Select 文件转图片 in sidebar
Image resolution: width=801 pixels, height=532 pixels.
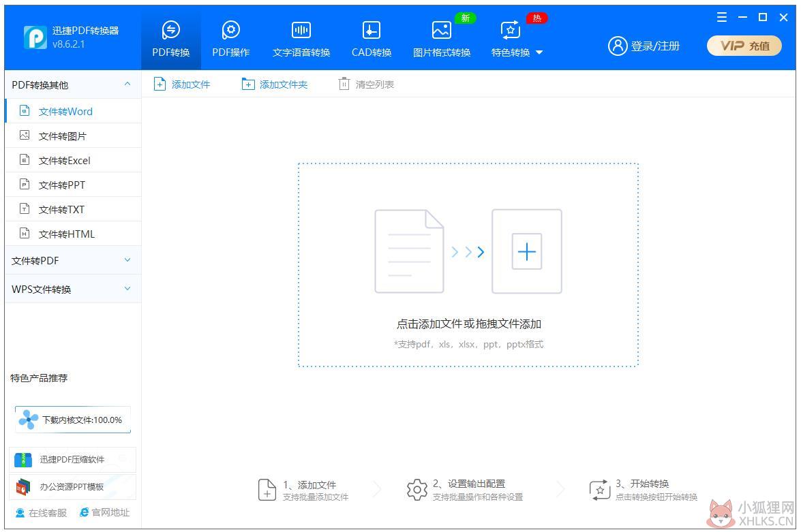click(73, 136)
